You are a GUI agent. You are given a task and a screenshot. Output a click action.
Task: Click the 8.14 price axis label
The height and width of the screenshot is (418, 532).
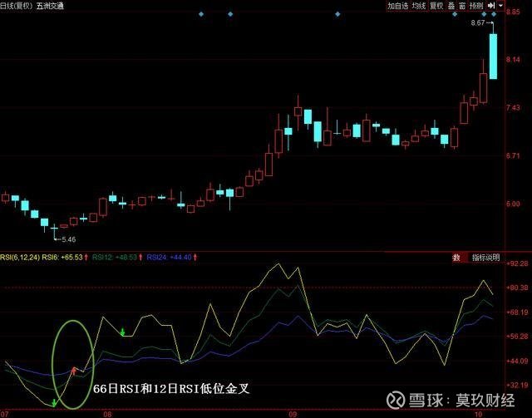pyautogui.click(x=513, y=60)
